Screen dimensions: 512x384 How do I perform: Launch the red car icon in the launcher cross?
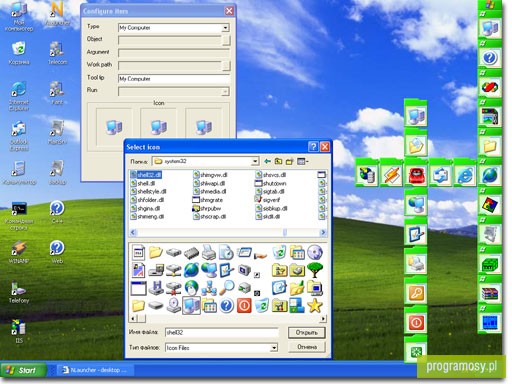point(416,174)
